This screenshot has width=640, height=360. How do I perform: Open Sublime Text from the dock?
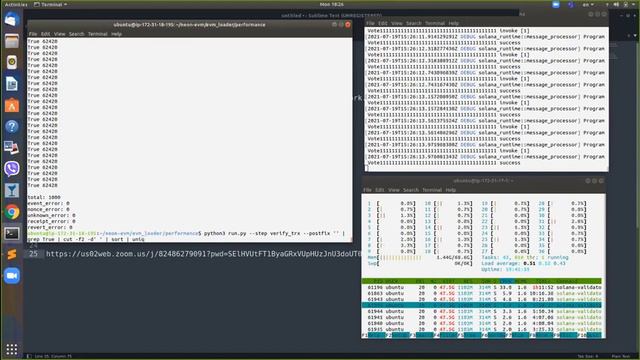pyautogui.click(x=12, y=254)
